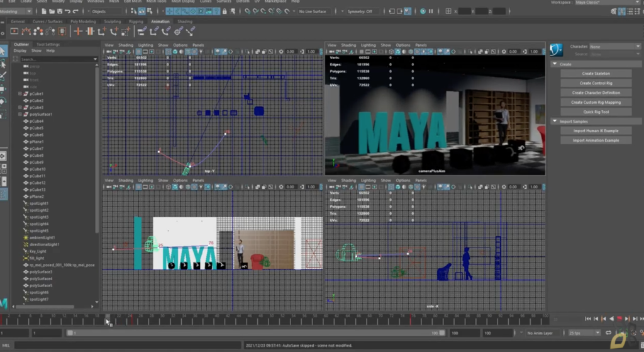This screenshot has width=644, height=352.
Task: Open Outliner Display menu
Action: point(19,51)
